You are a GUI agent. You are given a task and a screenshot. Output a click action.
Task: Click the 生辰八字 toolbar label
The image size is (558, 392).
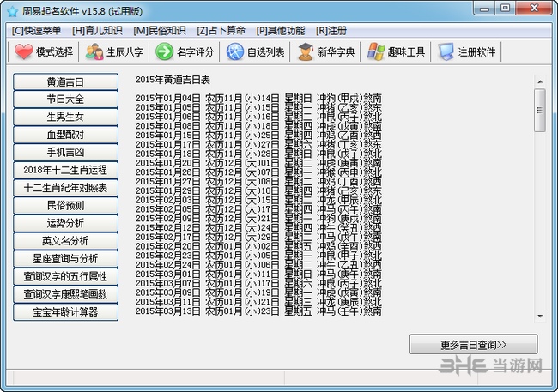(x=125, y=52)
